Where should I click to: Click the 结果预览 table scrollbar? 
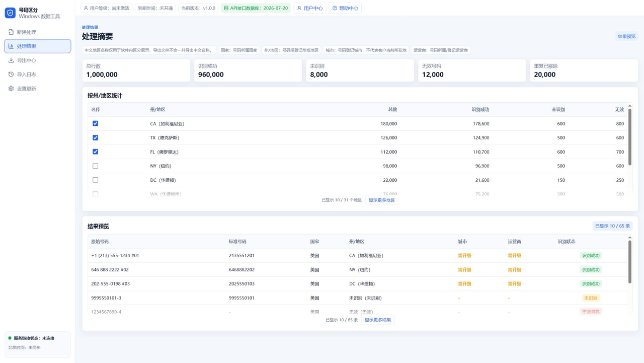[630, 262]
